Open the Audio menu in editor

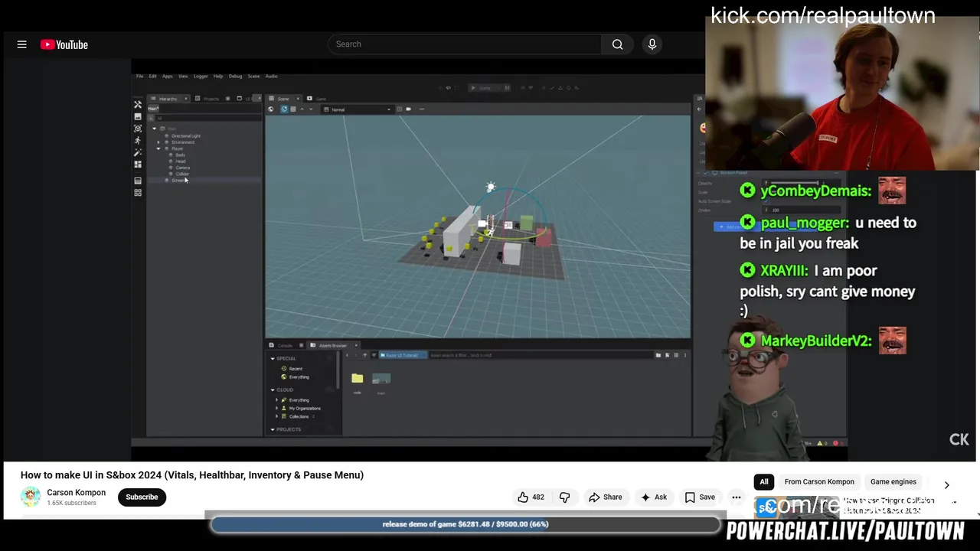pos(272,77)
